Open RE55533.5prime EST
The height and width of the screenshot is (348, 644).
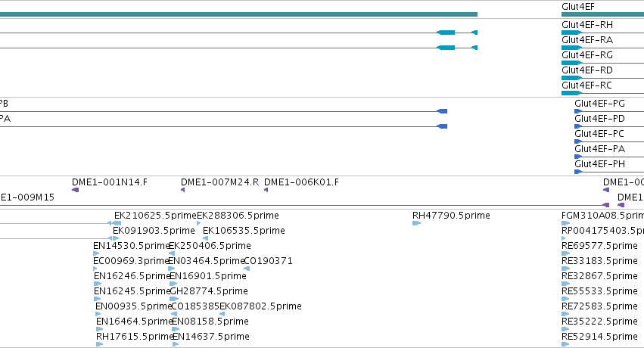(599, 291)
